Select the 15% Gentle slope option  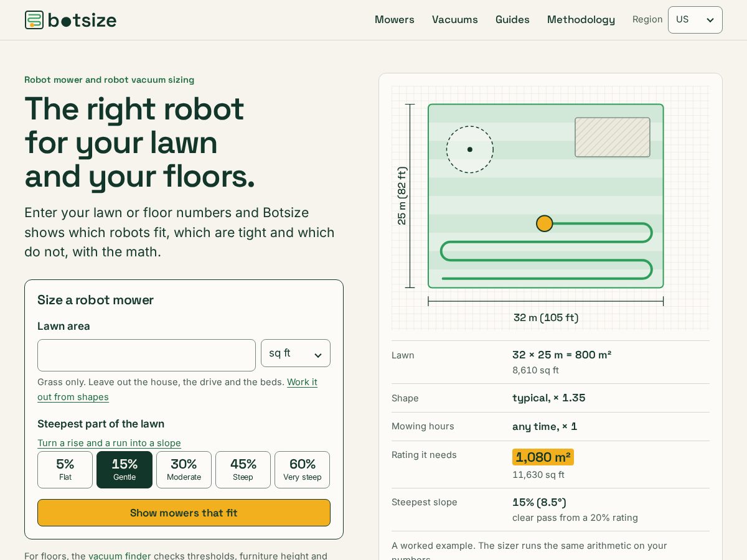coord(125,470)
